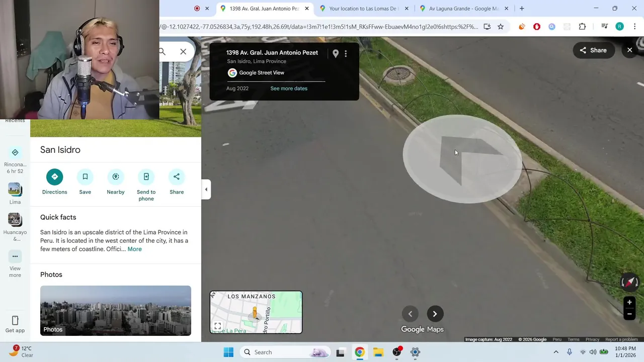644x362 pixels.
Task: Click the search magnifier icon
Action: point(162,51)
